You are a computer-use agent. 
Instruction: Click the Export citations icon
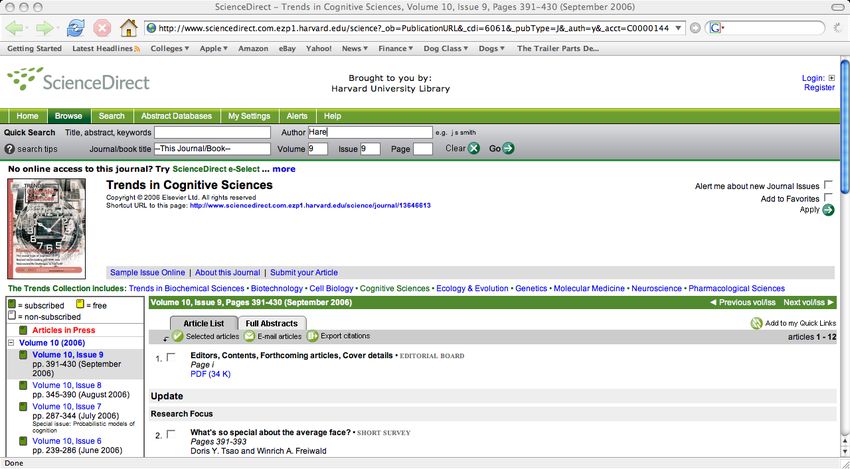pos(312,336)
